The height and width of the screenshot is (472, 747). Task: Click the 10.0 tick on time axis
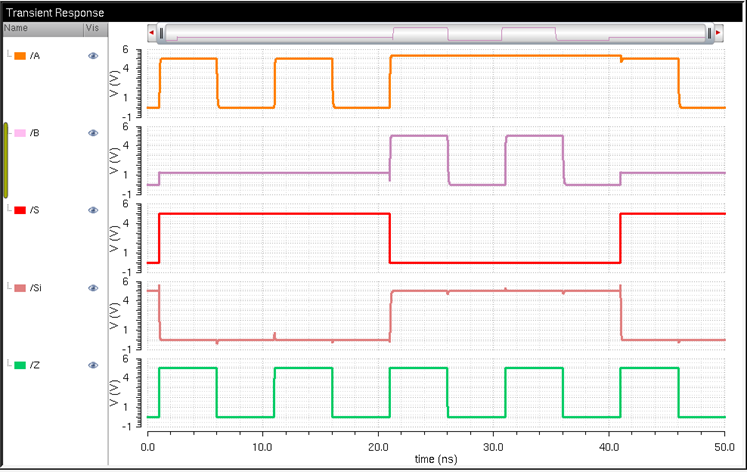tap(262, 447)
